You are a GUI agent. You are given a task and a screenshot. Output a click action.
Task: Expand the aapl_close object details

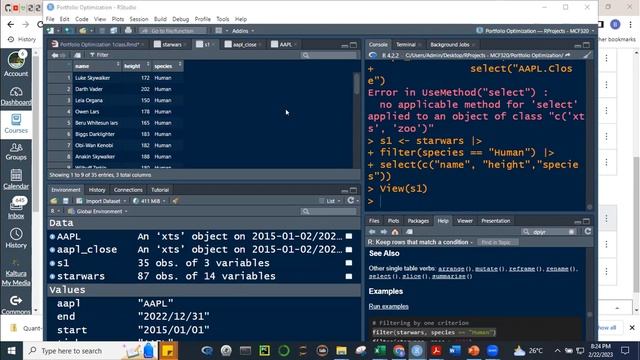tap(52, 249)
